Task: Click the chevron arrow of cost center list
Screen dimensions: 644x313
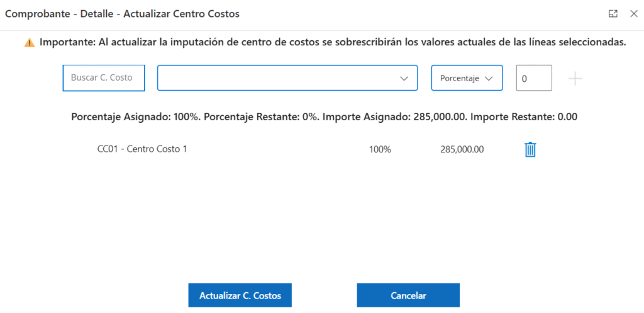Action: (404, 79)
